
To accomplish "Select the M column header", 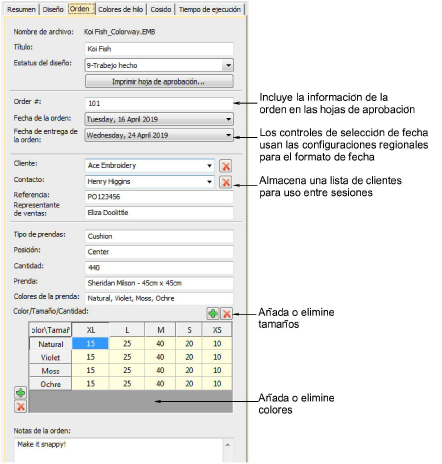I will click(x=161, y=330).
